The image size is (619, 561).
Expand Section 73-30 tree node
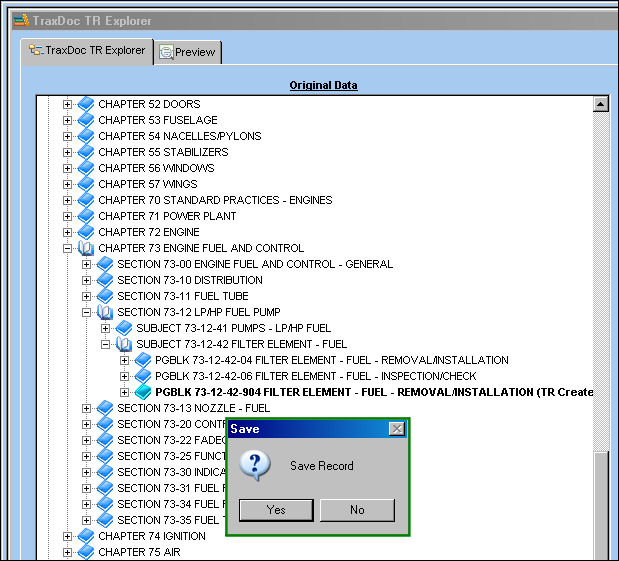(x=86, y=472)
